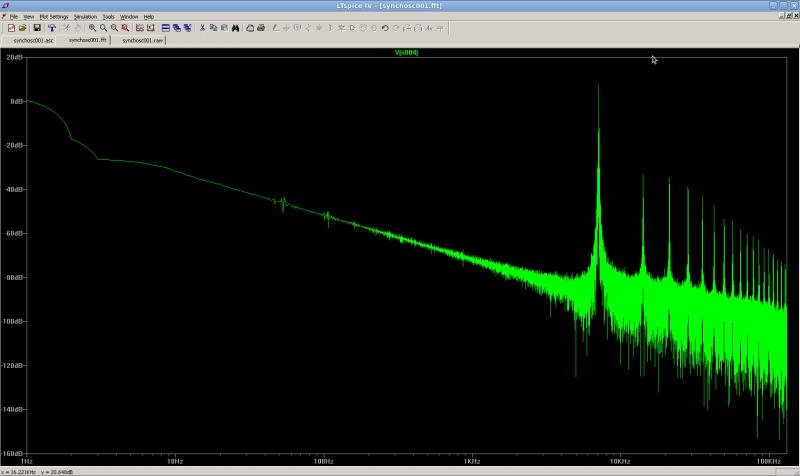The image size is (800, 476).
Task: Zoom out with the magnifier minus icon
Action: click(x=114, y=28)
